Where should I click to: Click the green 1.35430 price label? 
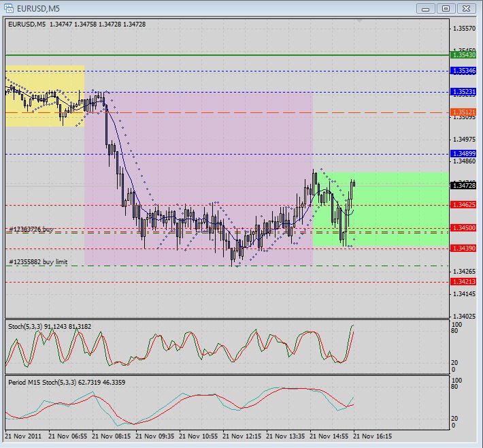(x=463, y=55)
